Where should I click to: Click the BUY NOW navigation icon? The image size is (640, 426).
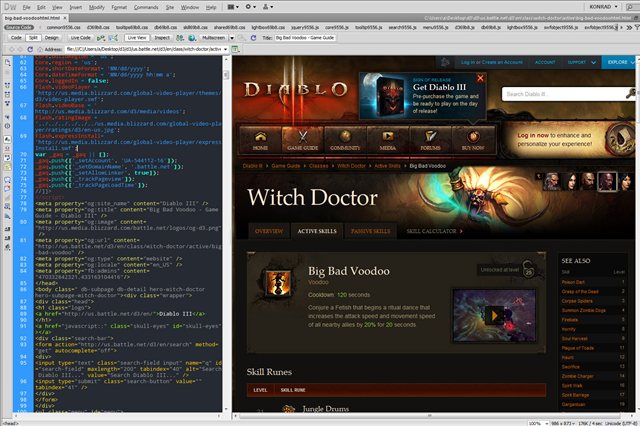(473, 140)
